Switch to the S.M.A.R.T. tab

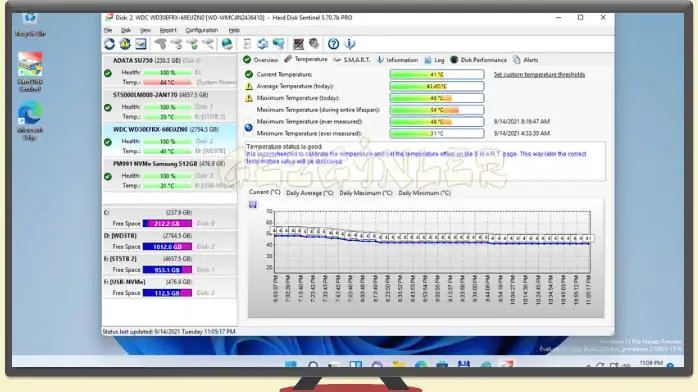pyautogui.click(x=352, y=60)
